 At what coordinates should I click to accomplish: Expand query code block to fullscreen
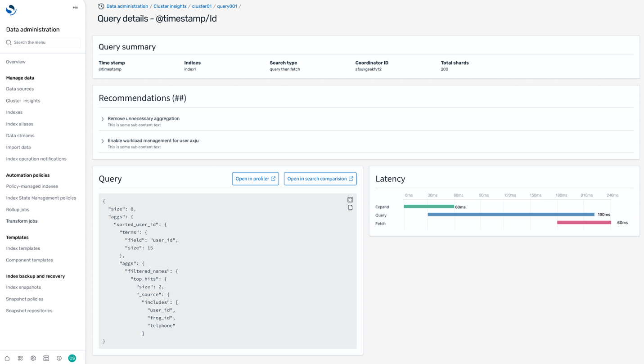click(x=350, y=200)
